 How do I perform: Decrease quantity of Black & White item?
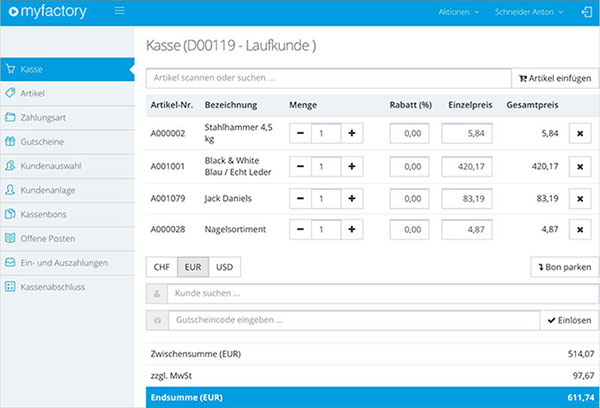(x=300, y=166)
